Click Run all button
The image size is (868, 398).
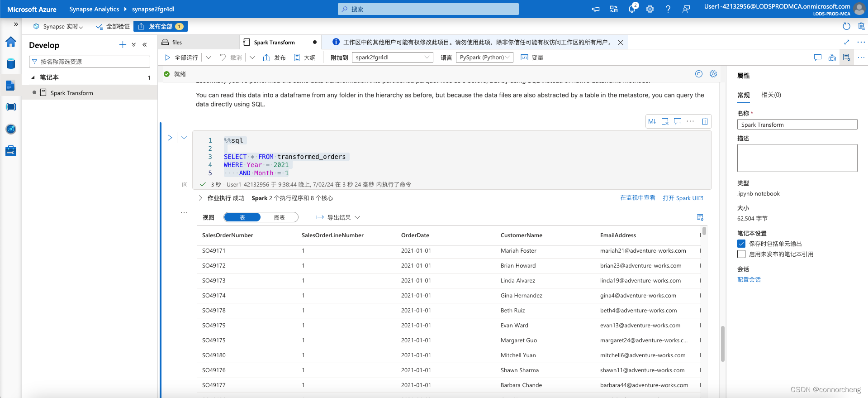pos(181,58)
